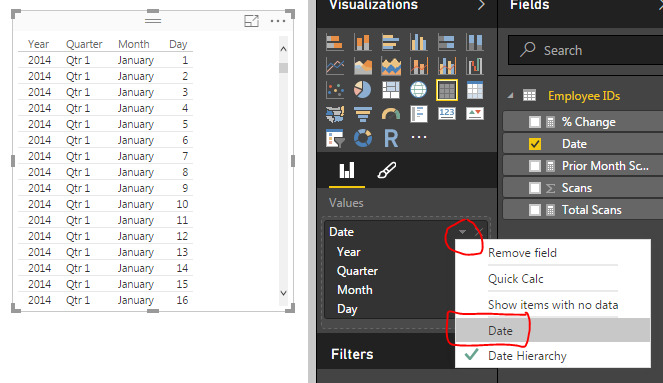Select the Card (123) visual

pyautogui.click(x=447, y=113)
